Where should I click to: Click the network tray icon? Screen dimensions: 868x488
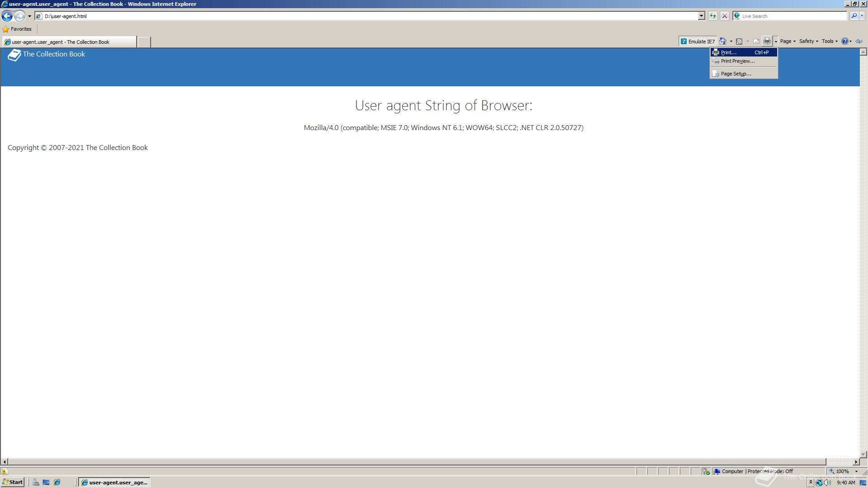tap(819, 483)
